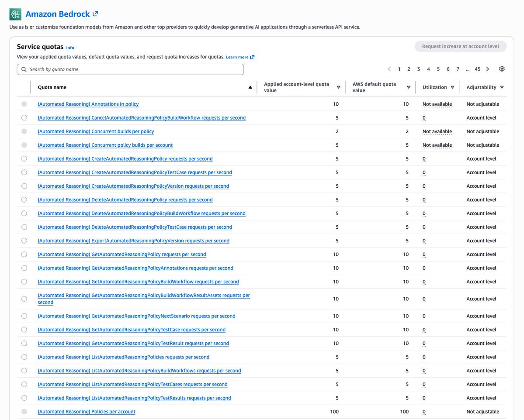Open DeleteAutomatedReasoningPolicyBuildWorkflow link
Screen dimensions: 524x420
pyautogui.click(x=142, y=213)
